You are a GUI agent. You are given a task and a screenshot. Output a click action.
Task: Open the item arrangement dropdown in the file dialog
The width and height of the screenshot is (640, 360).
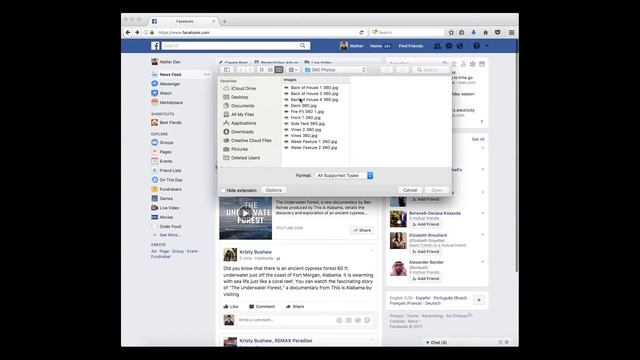coord(293,70)
